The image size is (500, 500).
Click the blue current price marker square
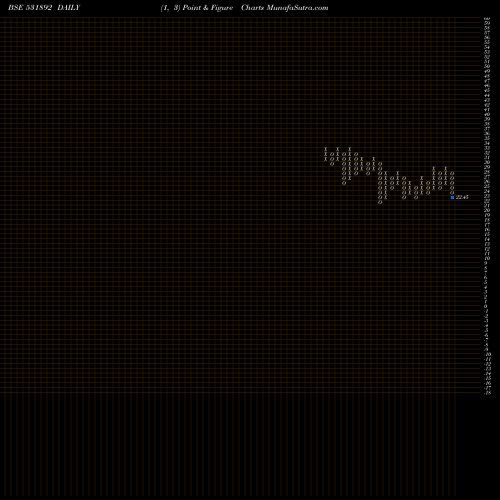[452, 197]
